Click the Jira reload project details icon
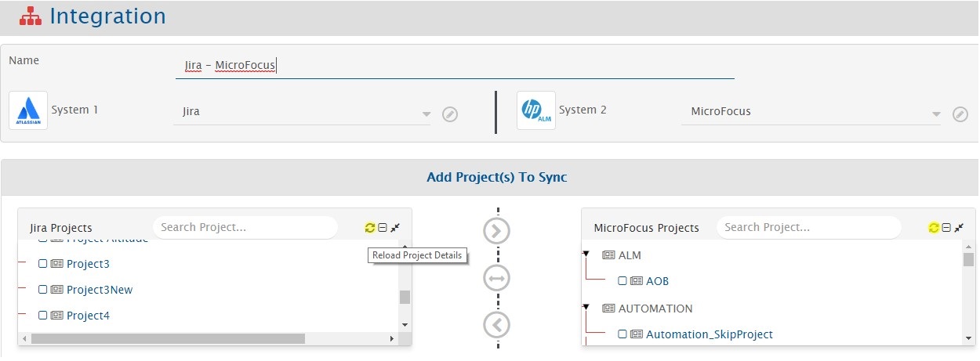The width and height of the screenshot is (980, 361). point(370,228)
